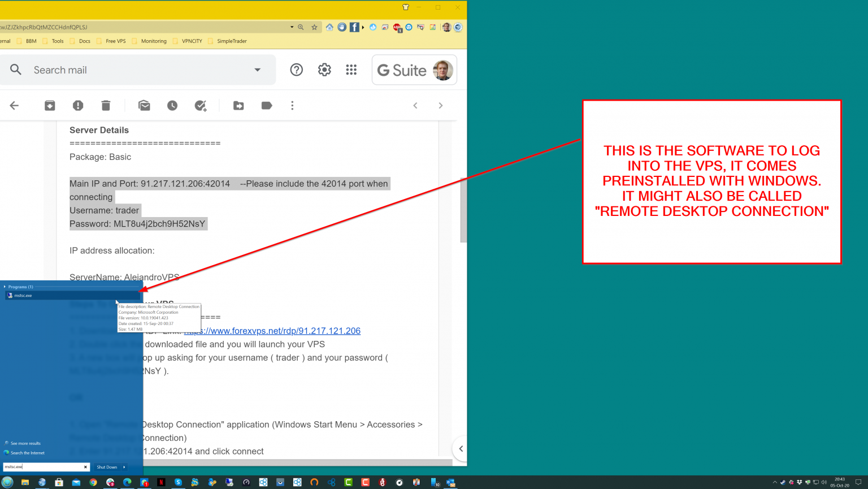Open the Labels tag icon

click(267, 106)
